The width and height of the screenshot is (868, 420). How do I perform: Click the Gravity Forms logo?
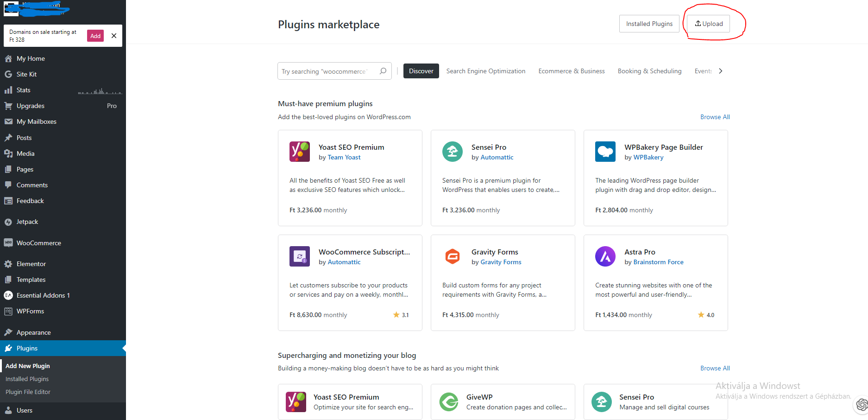(453, 256)
